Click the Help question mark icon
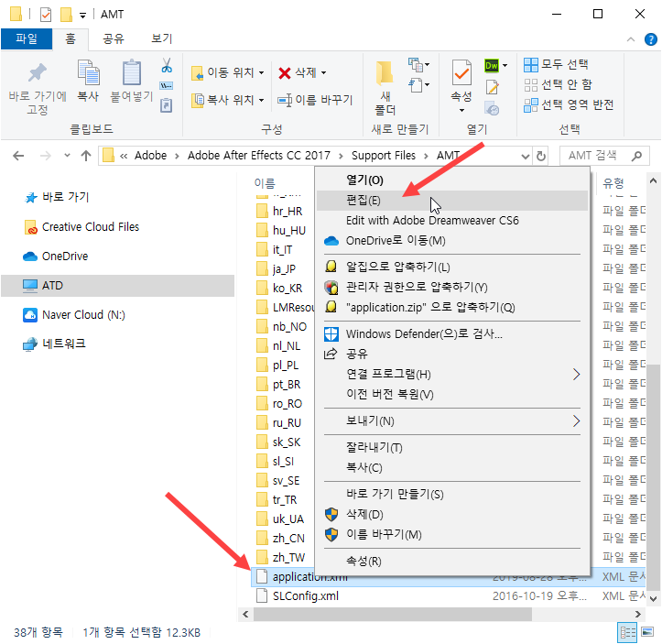This screenshot has width=662, height=644. tap(651, 39)
